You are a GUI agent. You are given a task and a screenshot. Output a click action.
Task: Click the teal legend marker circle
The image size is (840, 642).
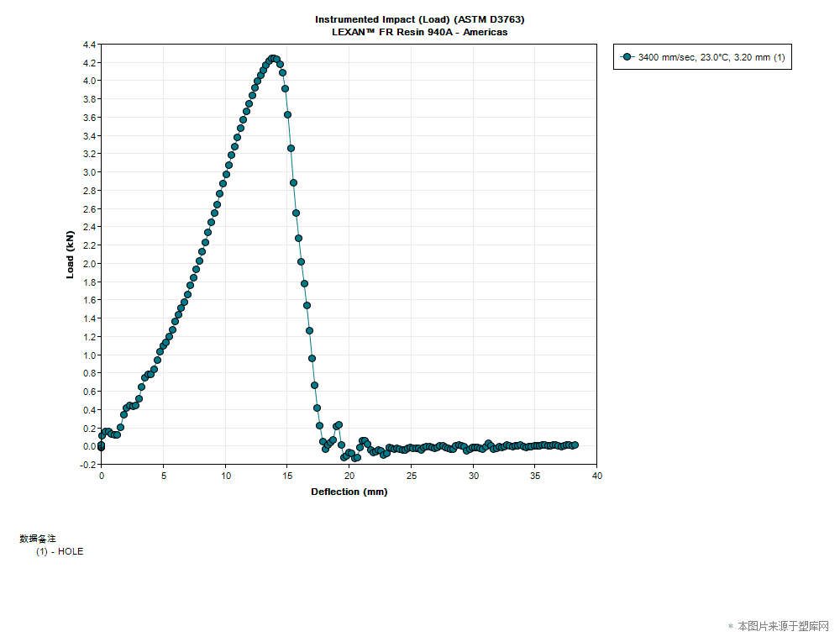click(627, 57)
